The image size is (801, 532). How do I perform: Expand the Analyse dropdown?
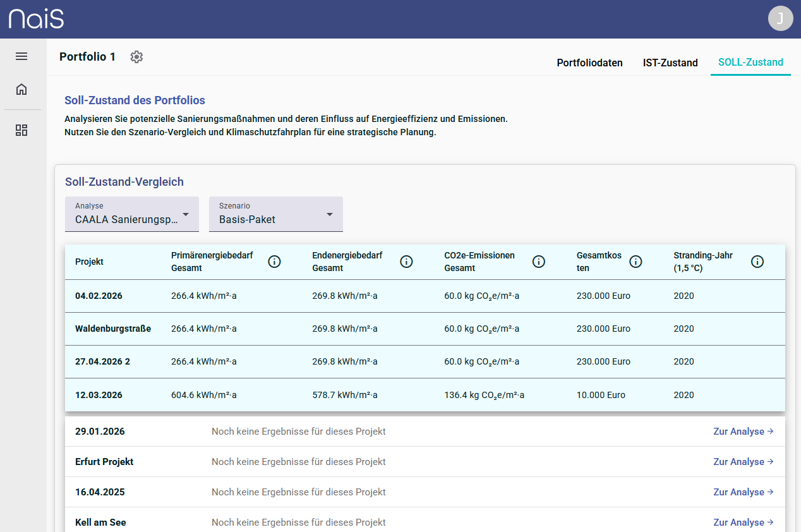pyautogui.click(x=132, y=214)
